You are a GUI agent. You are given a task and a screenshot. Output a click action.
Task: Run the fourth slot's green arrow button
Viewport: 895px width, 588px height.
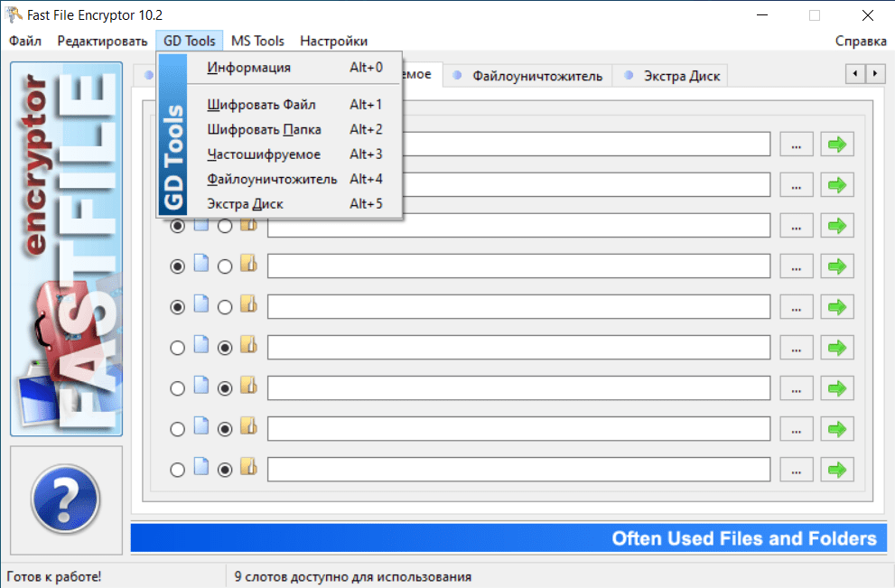837,266
